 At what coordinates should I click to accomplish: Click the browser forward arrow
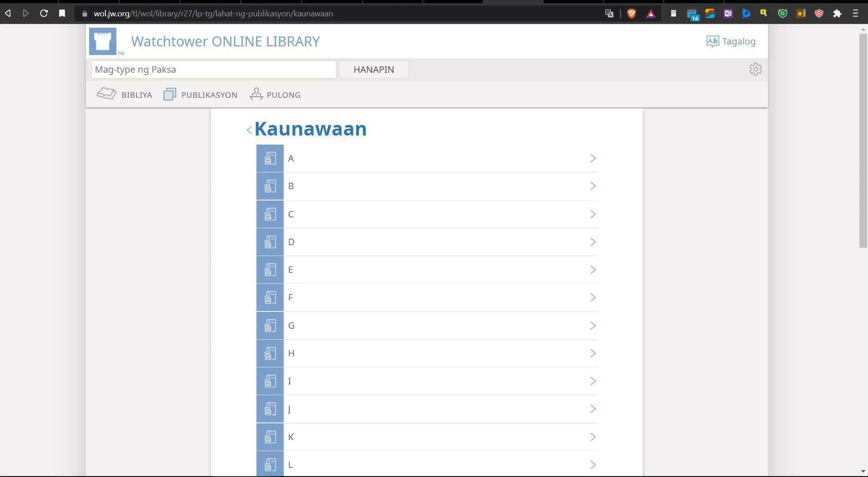[26, 14]
